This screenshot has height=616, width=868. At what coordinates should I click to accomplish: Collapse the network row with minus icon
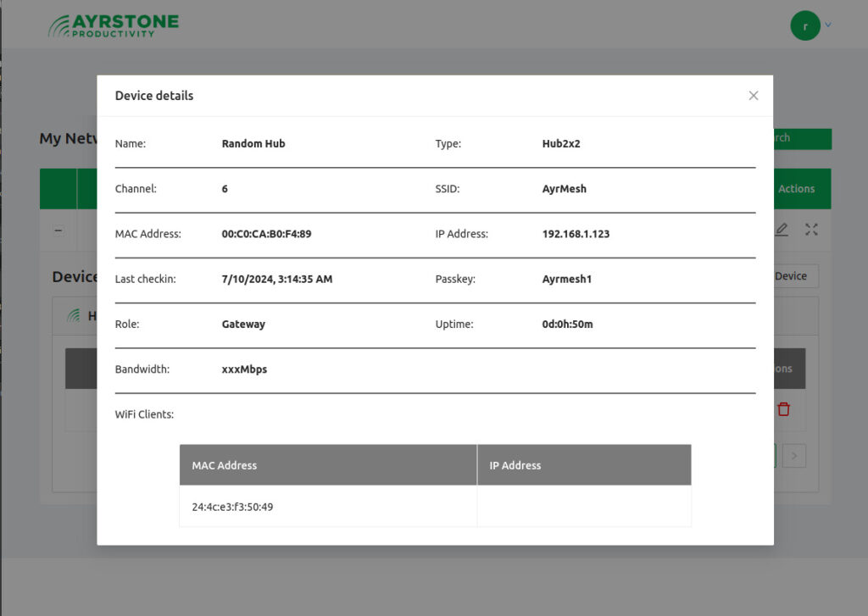(58, 230)
